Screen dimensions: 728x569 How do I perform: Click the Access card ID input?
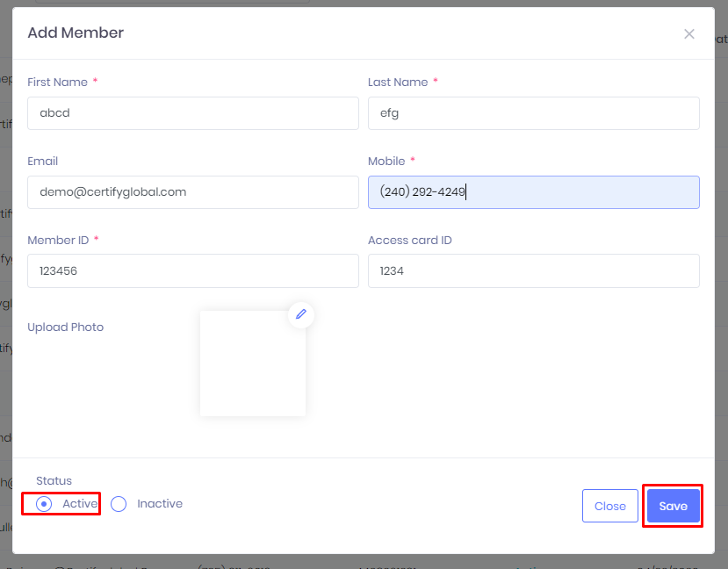[x=533, y=271]
